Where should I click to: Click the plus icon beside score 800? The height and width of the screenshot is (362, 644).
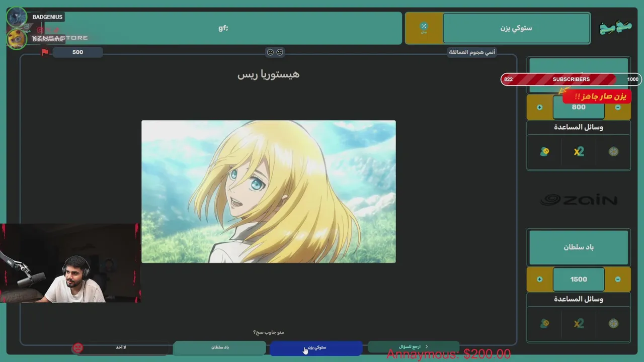click(x=540, y=107)
